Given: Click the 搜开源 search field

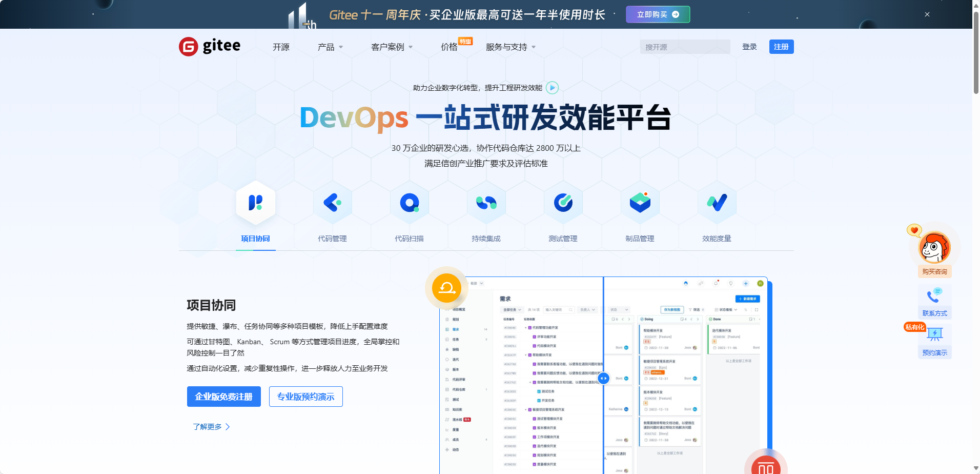Looking at the screenshot, I should [685, 47].
